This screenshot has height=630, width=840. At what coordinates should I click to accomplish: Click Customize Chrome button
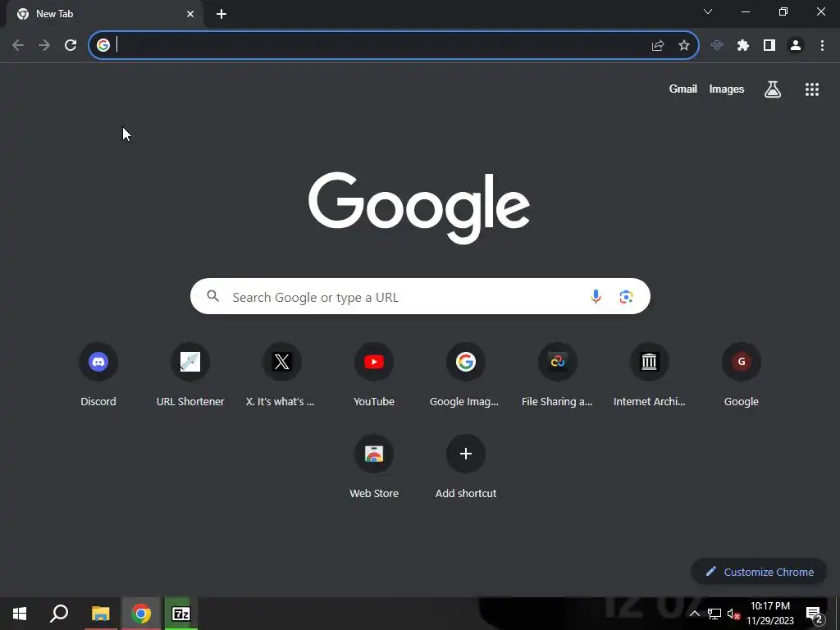(759, 572)
